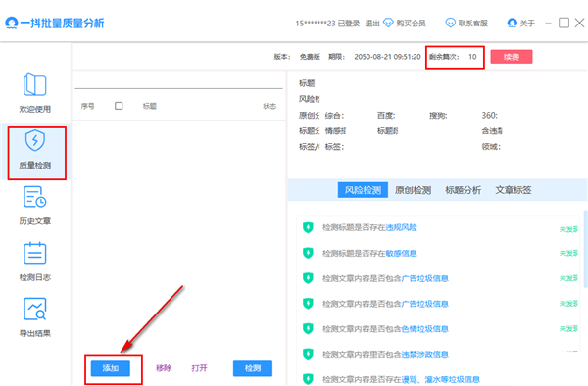
Task: Select the 质量检测 shield icon in sidebar
Action: pyautogui.click(x=35, y=140)
